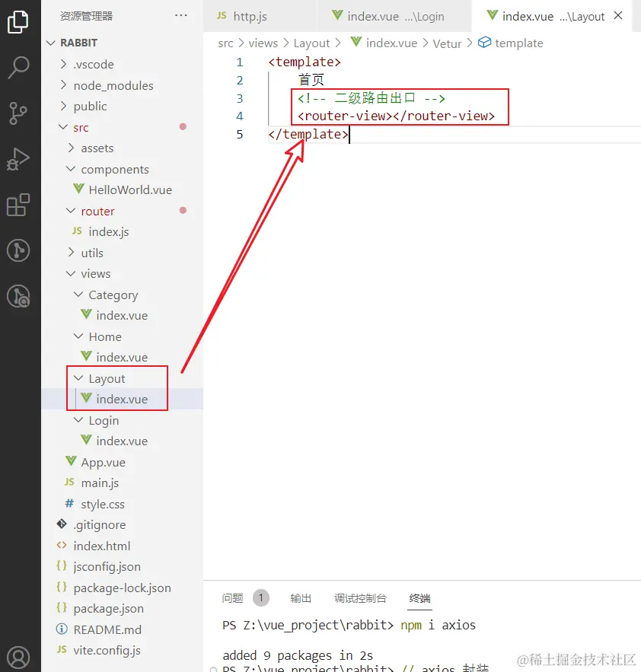Click the index.vue breadcrumb segment
This screenshot has height=672, width=641.
coord(391,43)
